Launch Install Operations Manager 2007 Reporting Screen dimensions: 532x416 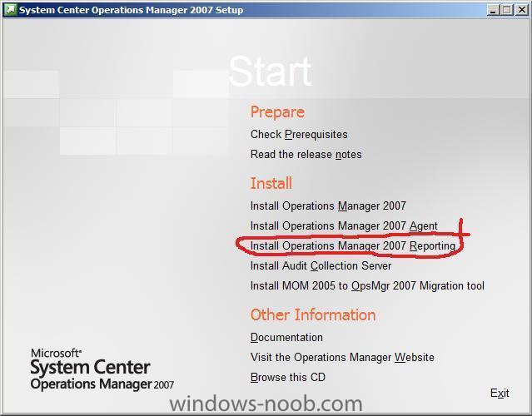(353, 245)
